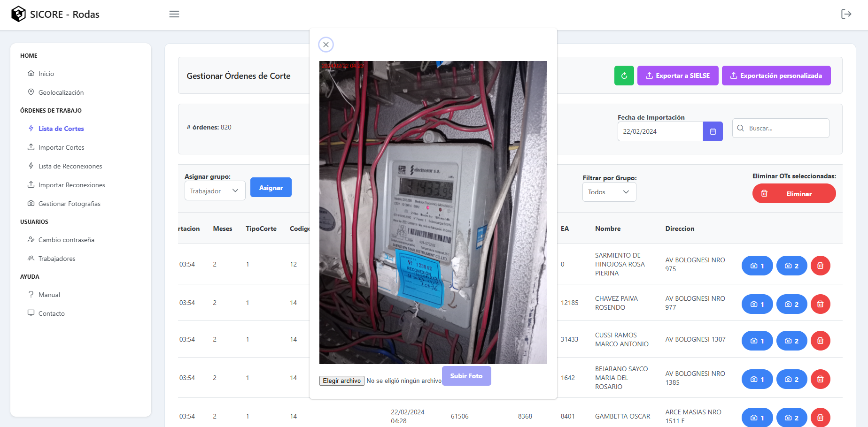Expand the Trabajador group dropdown

tap(215, 191)
